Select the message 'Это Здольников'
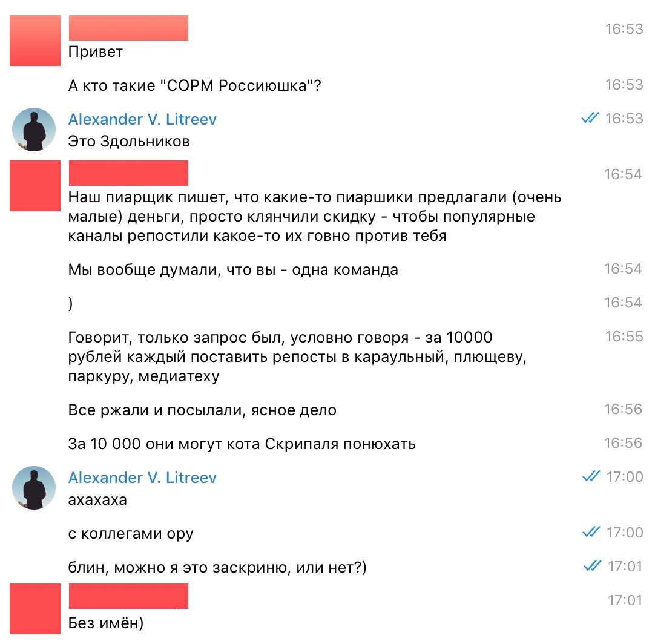This screenshot has width=655, height=644. [129, 142]
